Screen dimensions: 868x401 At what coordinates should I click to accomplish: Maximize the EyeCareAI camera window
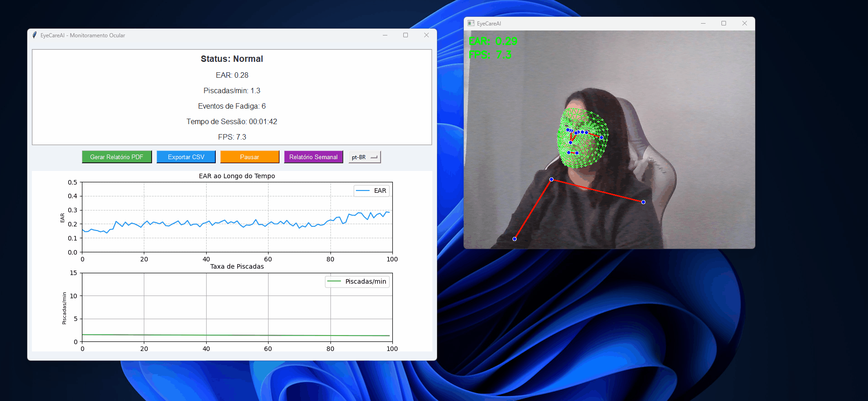pyautogui.click(x=724, y=23)
